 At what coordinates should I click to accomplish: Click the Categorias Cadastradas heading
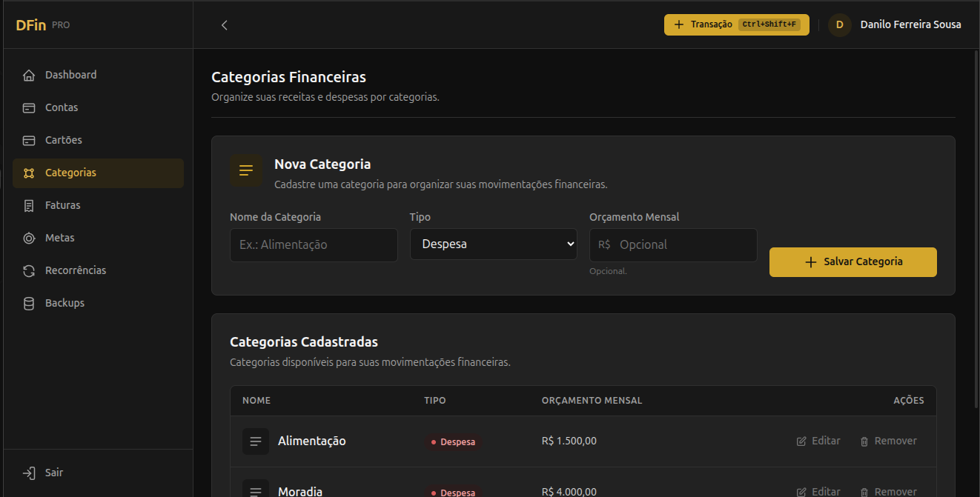[x=304, y=342]
